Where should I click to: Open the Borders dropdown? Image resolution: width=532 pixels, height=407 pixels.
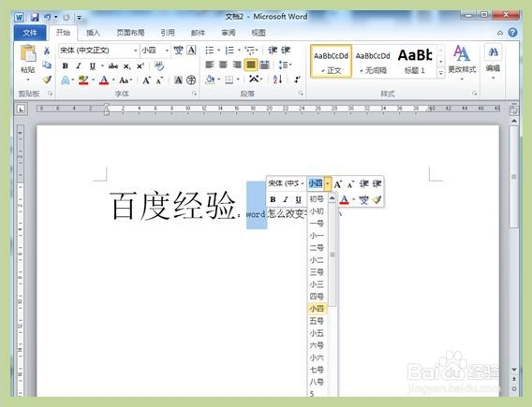pyautogui.click(x=238, y=80)
